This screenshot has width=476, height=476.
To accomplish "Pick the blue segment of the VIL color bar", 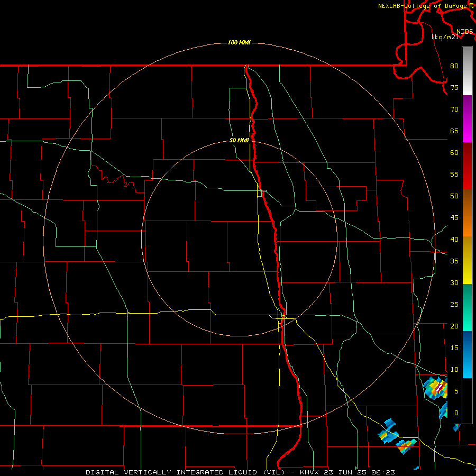I will [467, 354].
